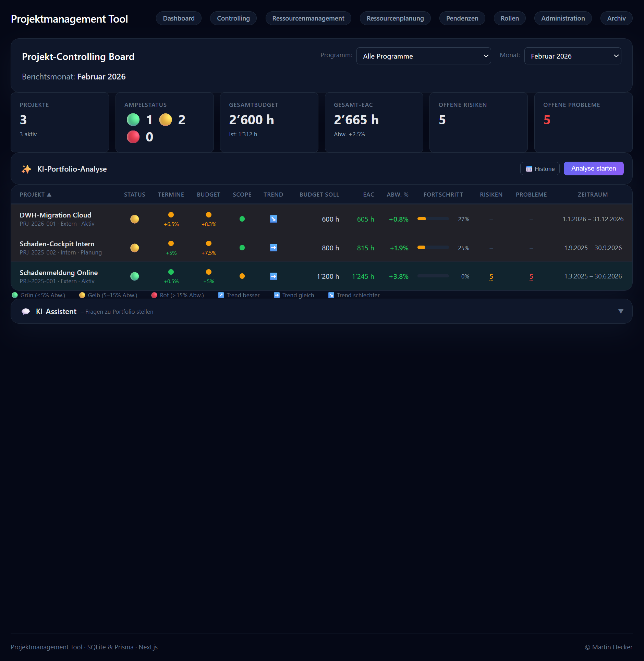Screen dimensions: 644x661
Task: Click the Gesamt-EAC card
Action: click(x=374, y=122)
